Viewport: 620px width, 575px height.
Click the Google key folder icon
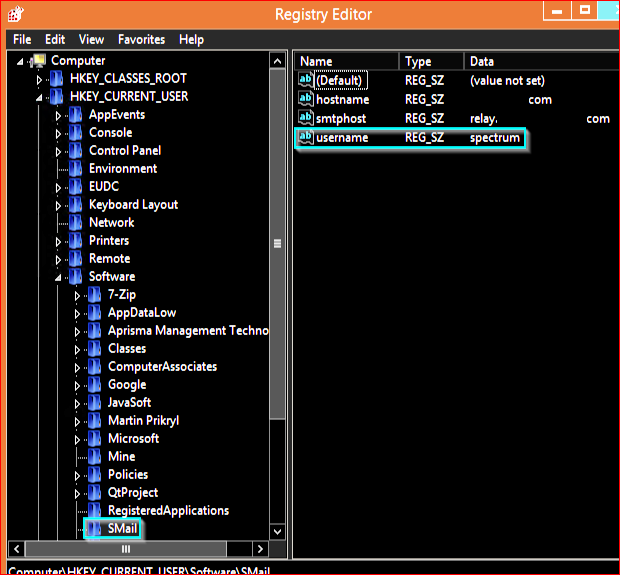95,385
